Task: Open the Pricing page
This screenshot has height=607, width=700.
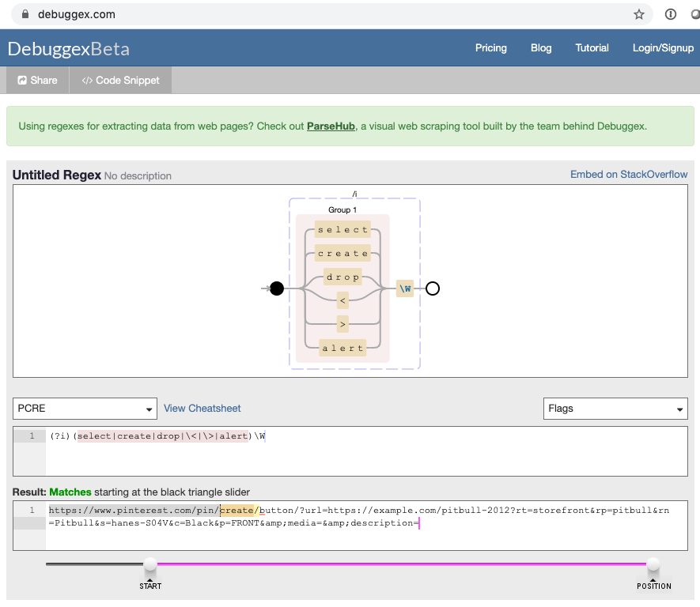Action: [x=490, y=48]
